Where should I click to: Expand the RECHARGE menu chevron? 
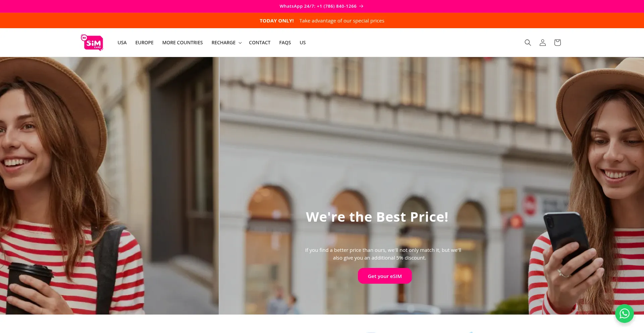click(240, 43)
